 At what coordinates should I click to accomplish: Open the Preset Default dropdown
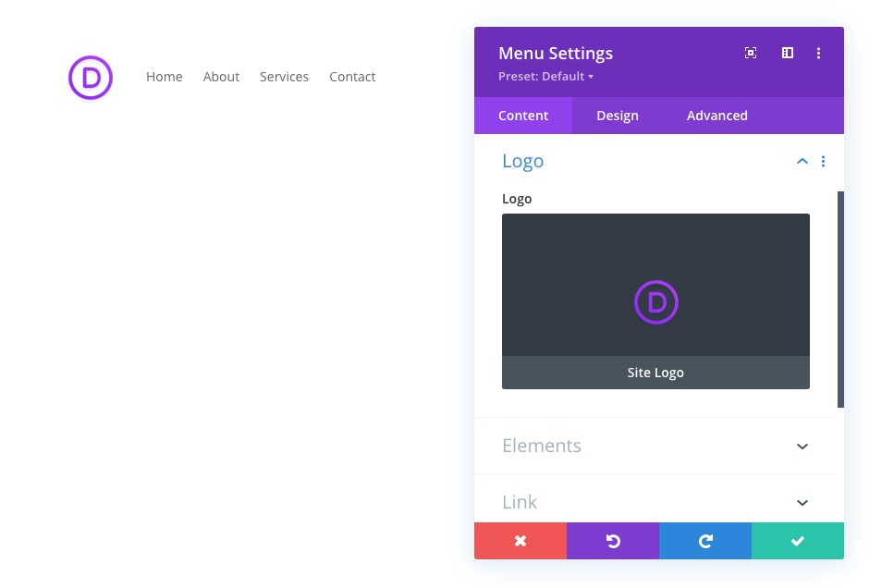click(x=545, y=76)
